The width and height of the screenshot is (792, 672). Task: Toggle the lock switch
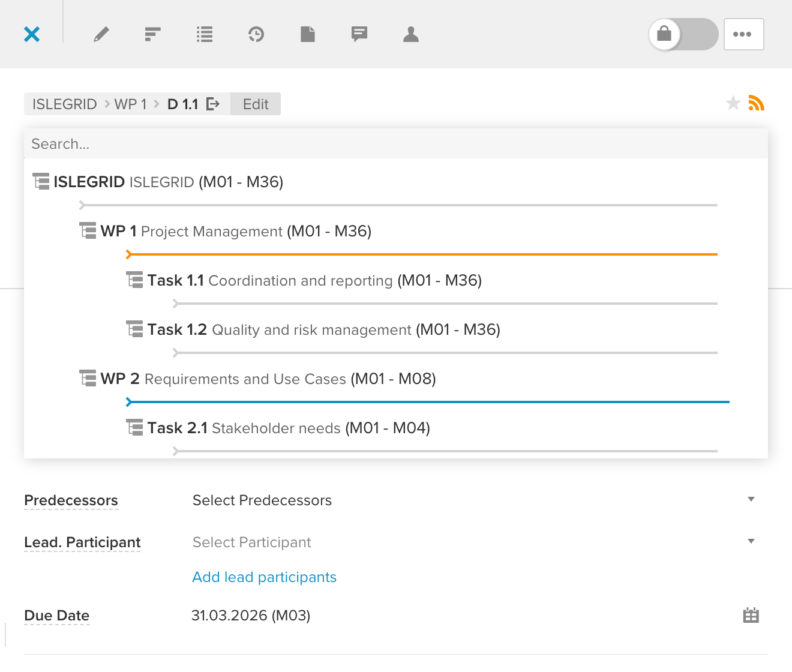pos(683,34)
